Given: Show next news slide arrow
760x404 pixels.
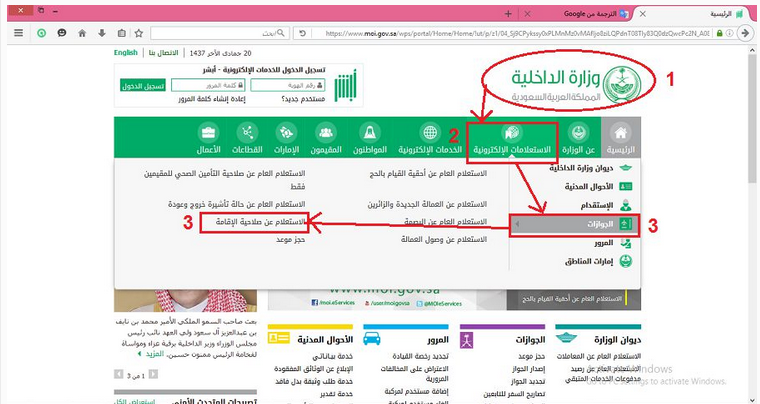Looking at the screenshot, I should [x=118, y=374].
